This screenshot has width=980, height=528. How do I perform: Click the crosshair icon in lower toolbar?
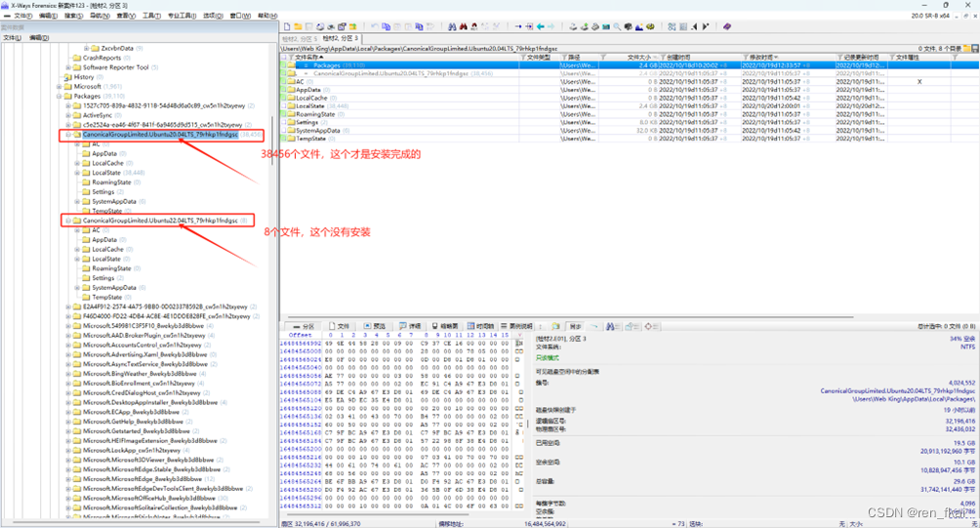pos(651,326)
